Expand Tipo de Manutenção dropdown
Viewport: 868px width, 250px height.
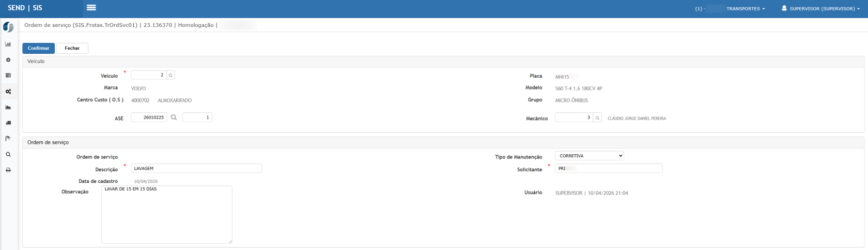click(590, 156)
